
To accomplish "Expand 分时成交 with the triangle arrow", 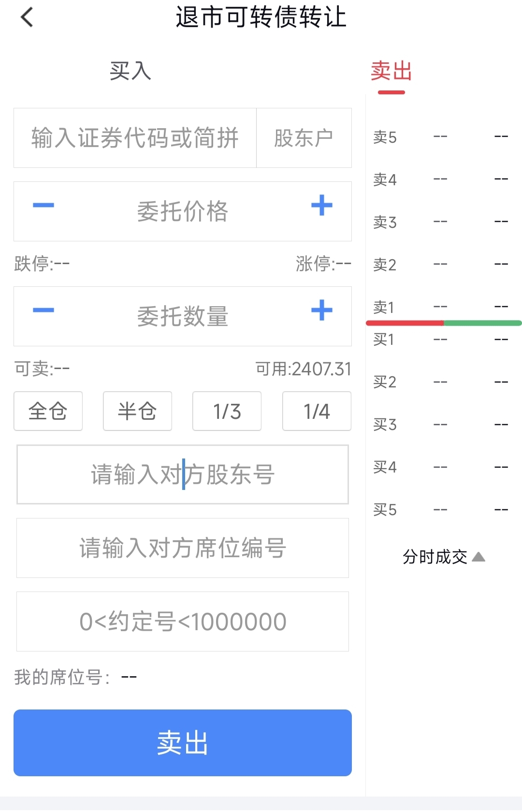I will pyautogui.click(x=478, y=557).
